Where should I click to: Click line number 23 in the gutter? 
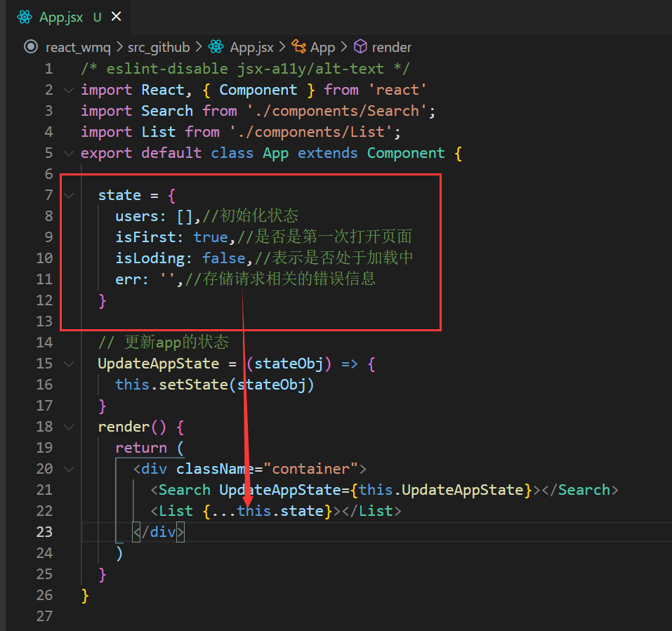[44, 532]
